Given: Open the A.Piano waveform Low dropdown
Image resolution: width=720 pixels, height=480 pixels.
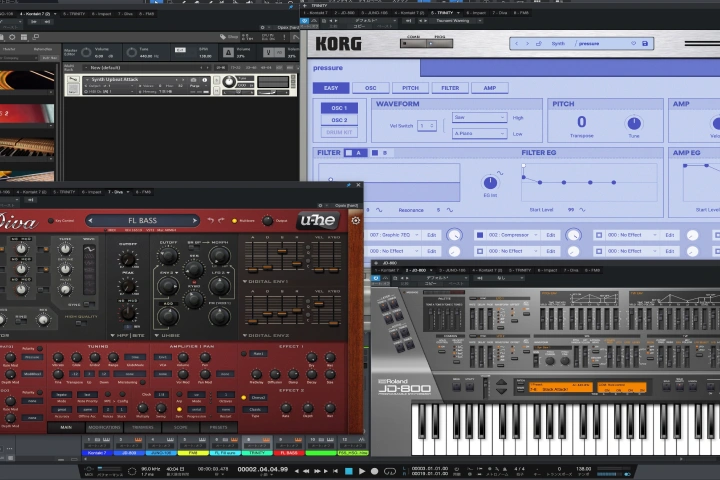Looking at the screenshot, I should (x=479, y=133).
